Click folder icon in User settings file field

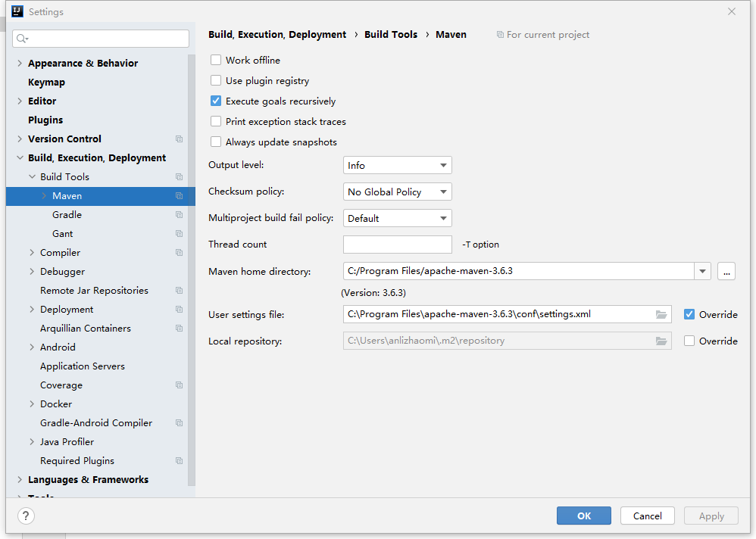point(661,314)
